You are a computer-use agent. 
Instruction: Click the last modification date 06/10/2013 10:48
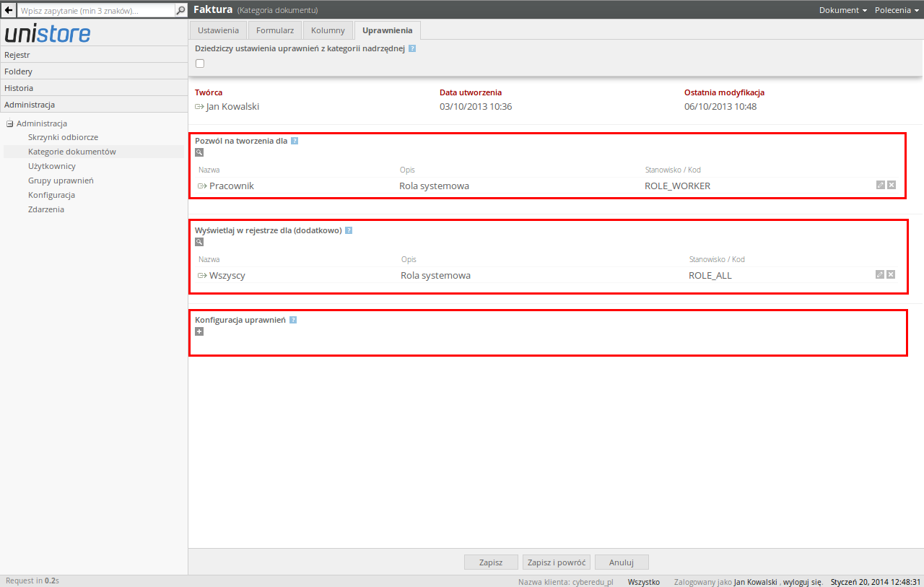(x=720, y=106)
